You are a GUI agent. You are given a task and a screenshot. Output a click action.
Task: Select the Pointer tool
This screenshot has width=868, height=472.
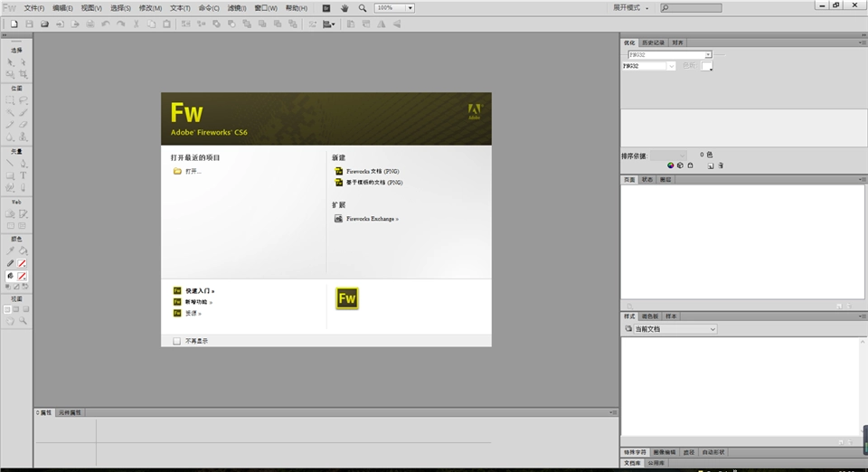(x=11, y=62)
